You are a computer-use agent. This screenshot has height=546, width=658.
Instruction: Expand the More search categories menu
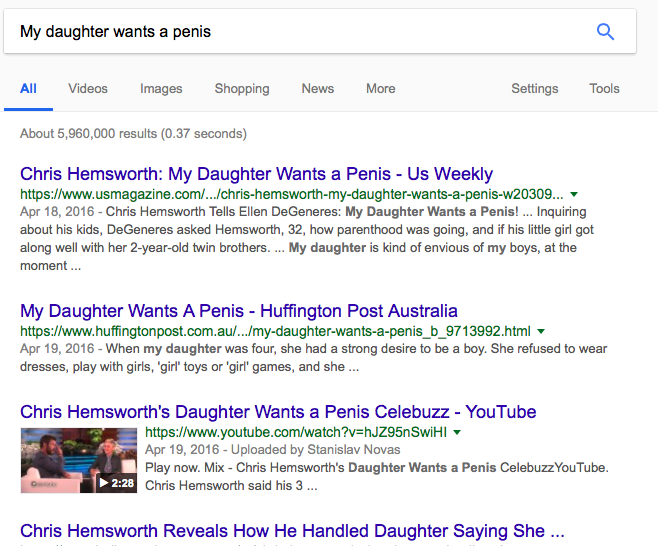pos(380,89)
